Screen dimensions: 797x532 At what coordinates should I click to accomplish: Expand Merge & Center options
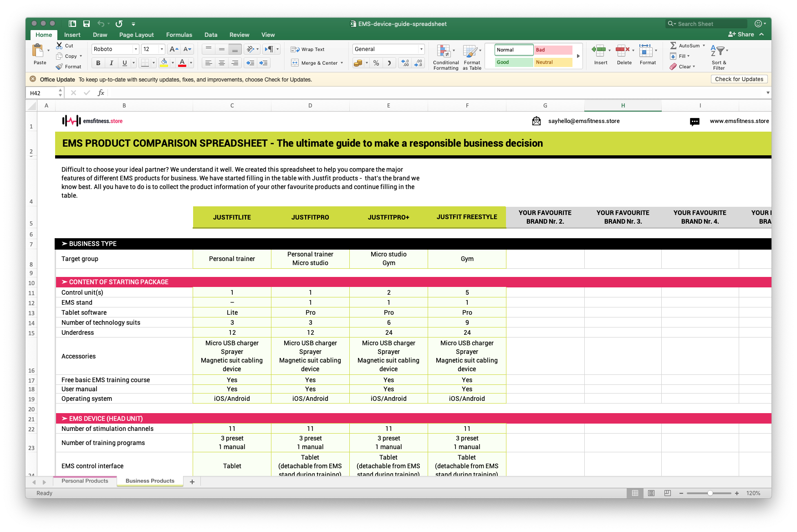342,63
